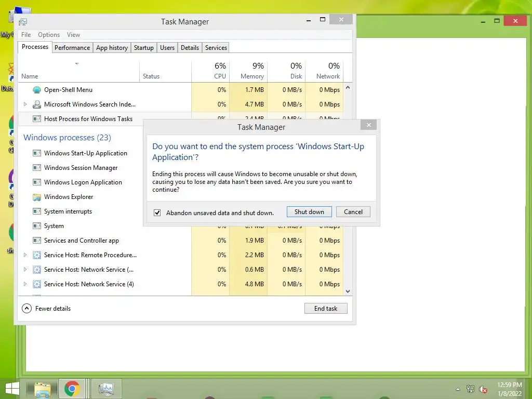Sort by the Network column header
Viewport: 532px width, 399px height.
[x=324, y=71]
